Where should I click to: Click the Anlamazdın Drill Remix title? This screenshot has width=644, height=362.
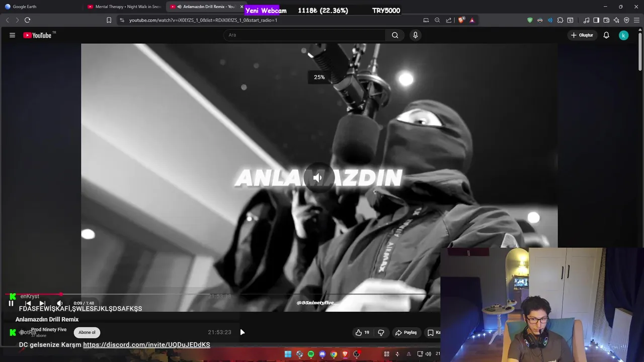pos(47,319)
